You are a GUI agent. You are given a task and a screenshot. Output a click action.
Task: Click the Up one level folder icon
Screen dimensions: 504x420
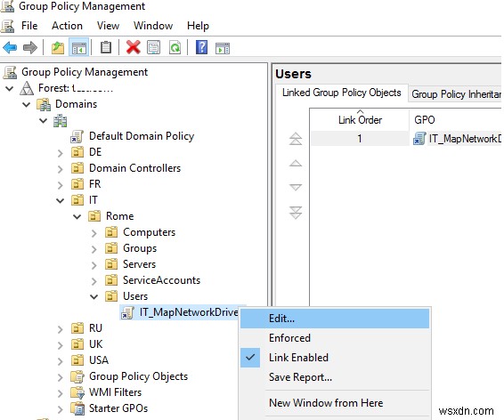point(58,48)
